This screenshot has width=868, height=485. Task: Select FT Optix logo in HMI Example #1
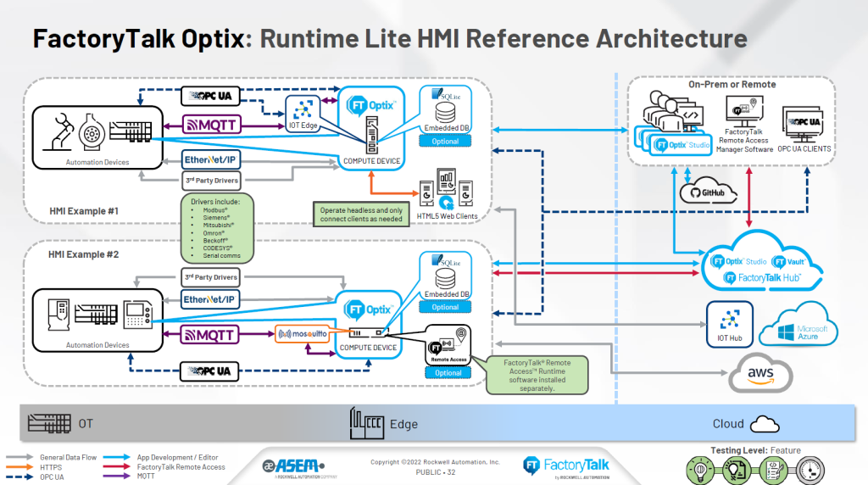(371, 105)
